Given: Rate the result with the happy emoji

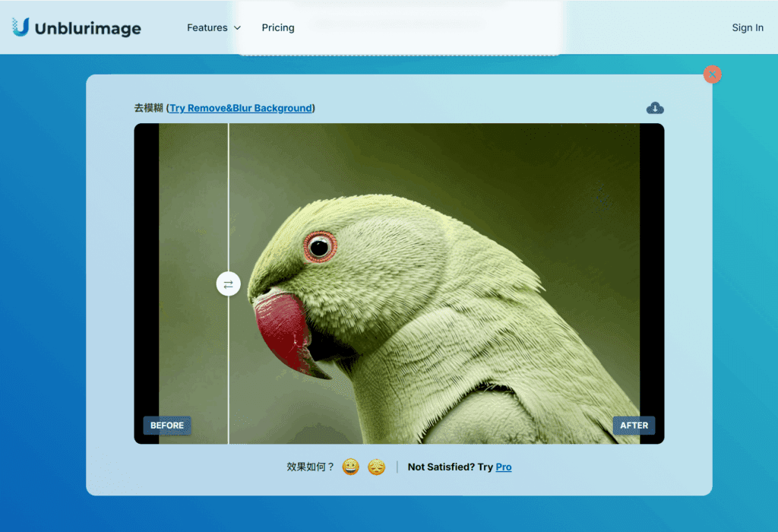Looking at the screenshot, I should pyautogui.click(x=350, y=467).
